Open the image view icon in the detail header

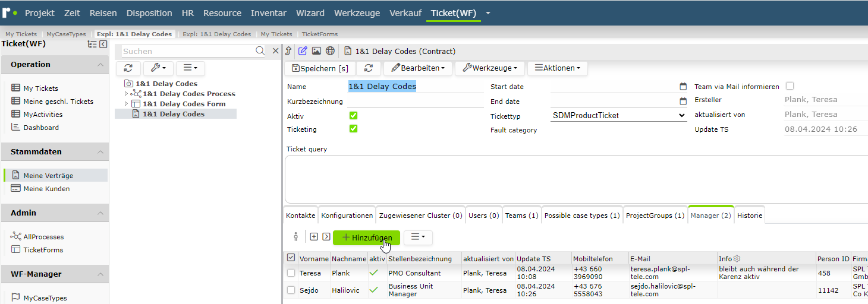tap(316, 51)
